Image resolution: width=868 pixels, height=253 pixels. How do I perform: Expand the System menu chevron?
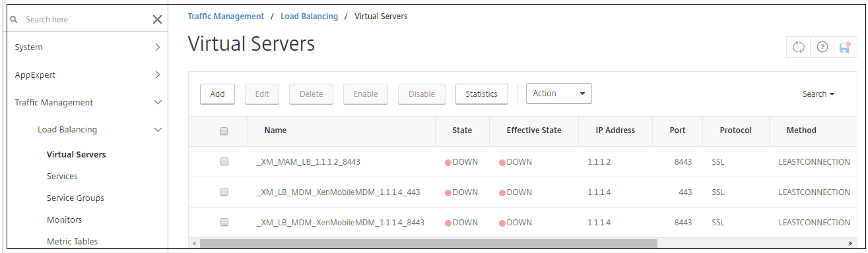157,47
